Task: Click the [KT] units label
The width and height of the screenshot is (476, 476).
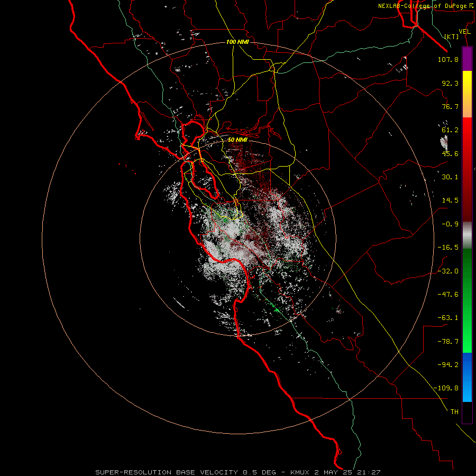Action: tap(452, 36)
